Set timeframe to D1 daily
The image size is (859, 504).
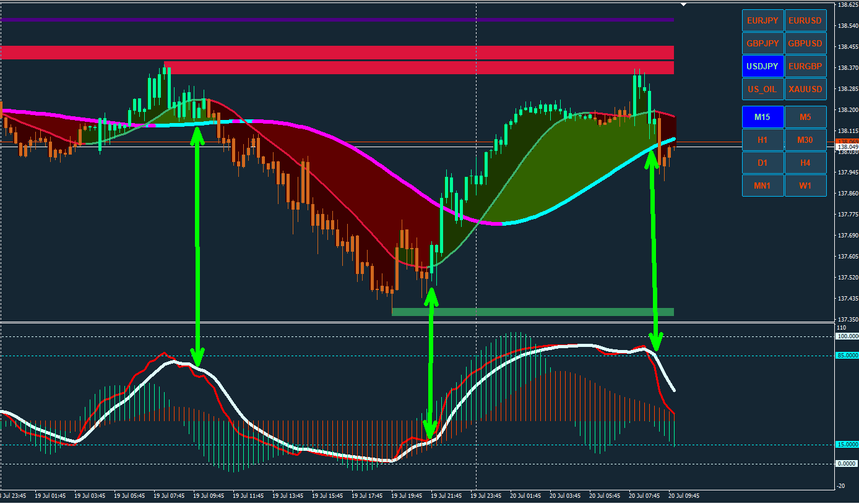point(762,163)
